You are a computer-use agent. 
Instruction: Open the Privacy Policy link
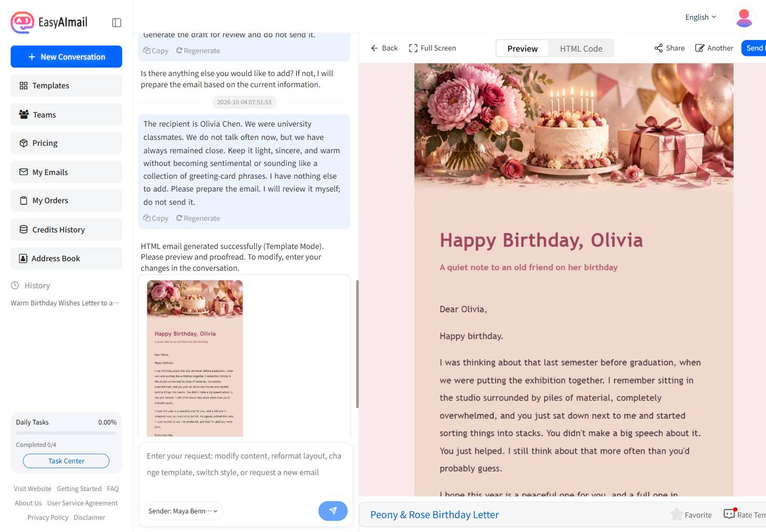coord(48,517)
